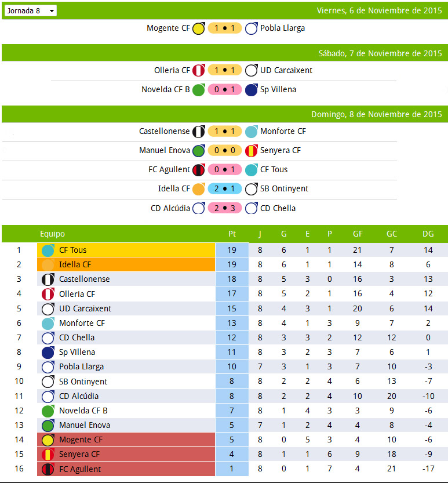Open the Mogente CF 1-1 score badge
Screen dimensions: 448x483
point(225,28)
